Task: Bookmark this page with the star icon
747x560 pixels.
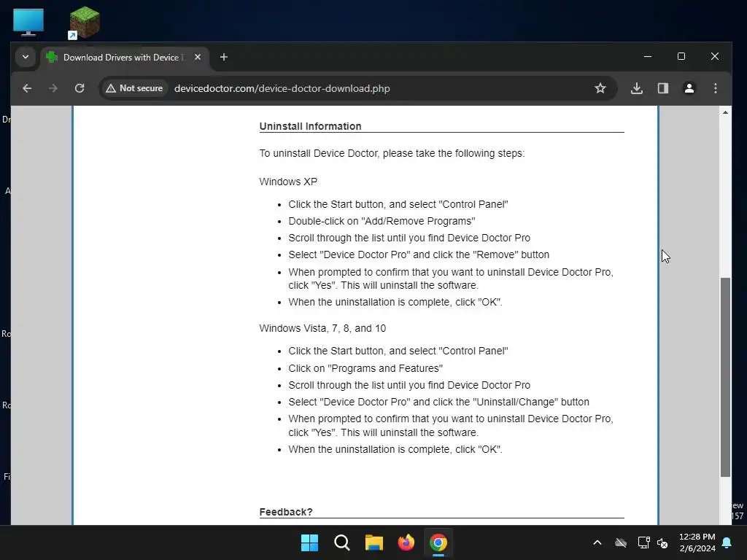Action: point(600,88)
